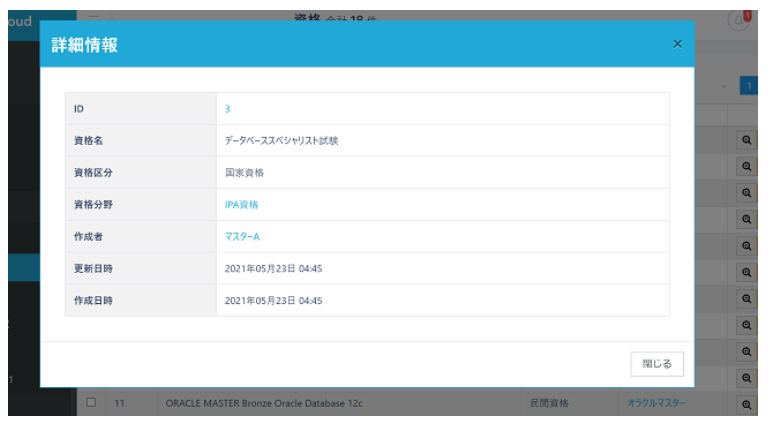The image size is (783, 423).
Task: Click the fifth magnifier icon from the top
Action: point(746,246)
